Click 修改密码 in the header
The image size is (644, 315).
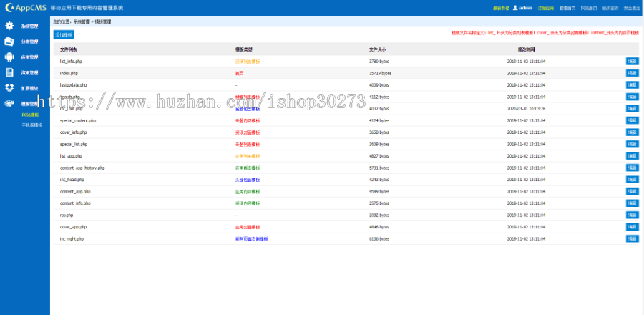pyautogui.click(x=610, y=8)
